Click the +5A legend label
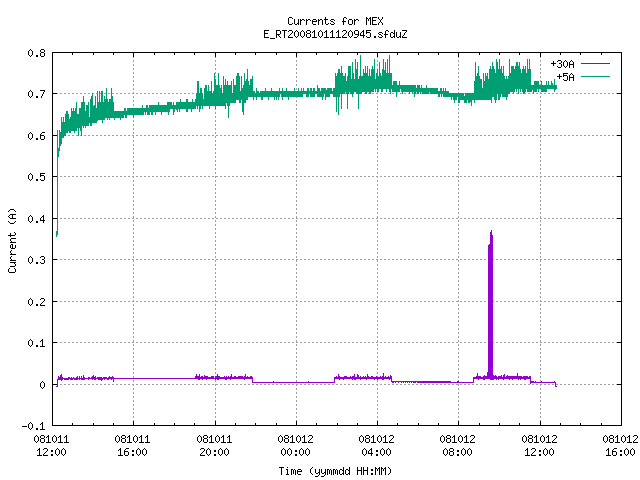This screenshot has height=480, width=640. coord(565,77)
